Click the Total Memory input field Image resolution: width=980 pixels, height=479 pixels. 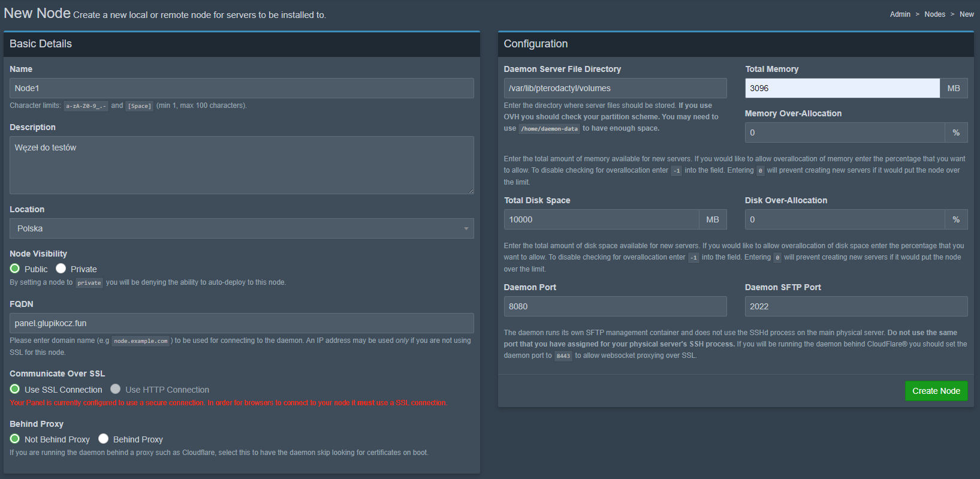pos(842,88)
